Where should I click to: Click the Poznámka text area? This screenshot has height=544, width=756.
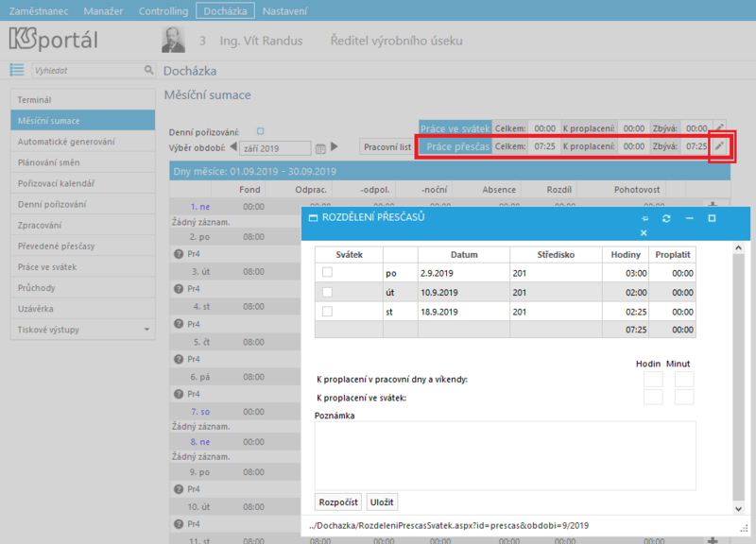click(x=506, y=456)
